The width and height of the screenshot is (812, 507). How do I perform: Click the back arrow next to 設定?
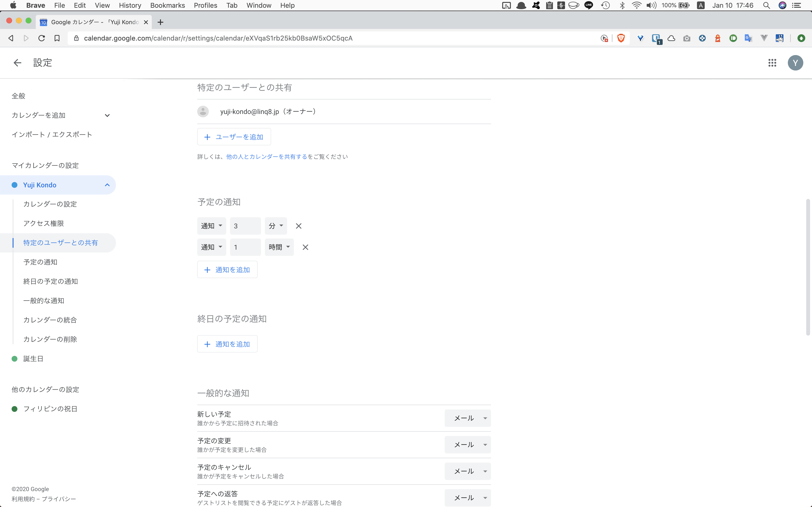(17, 63)
